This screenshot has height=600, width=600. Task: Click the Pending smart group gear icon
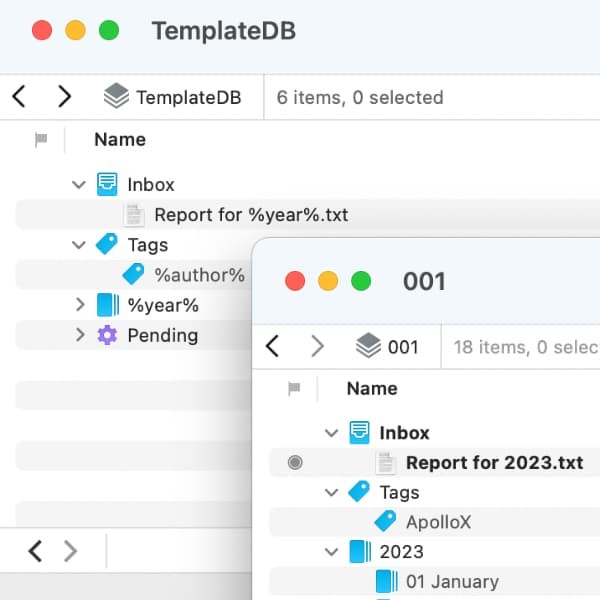pyautogui.click(x=107, y=335)
